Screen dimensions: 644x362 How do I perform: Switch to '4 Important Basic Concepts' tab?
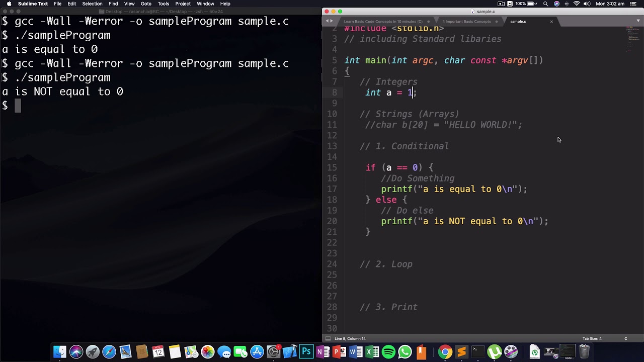468,22
